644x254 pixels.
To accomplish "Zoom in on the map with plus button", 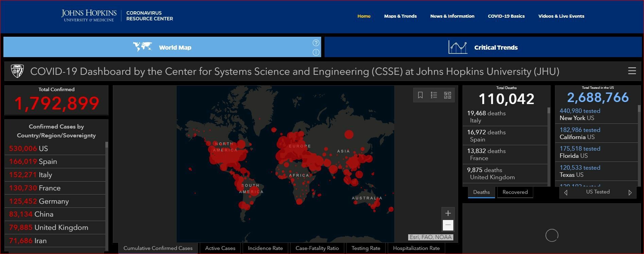I will pyautogui.click(x=448, y=213).
